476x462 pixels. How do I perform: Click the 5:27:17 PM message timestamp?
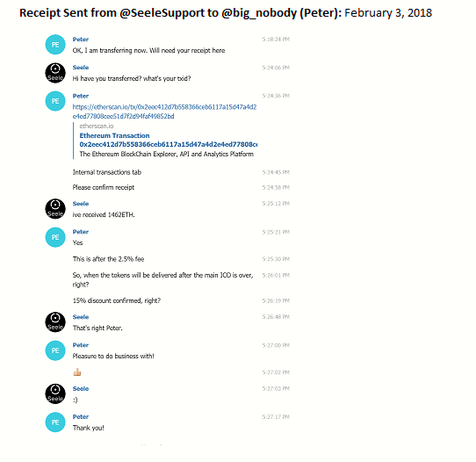point(276,417)
